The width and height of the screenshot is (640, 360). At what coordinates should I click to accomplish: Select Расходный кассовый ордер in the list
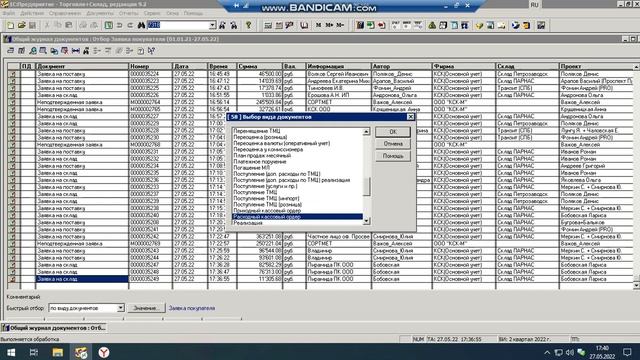coord(297,217)
